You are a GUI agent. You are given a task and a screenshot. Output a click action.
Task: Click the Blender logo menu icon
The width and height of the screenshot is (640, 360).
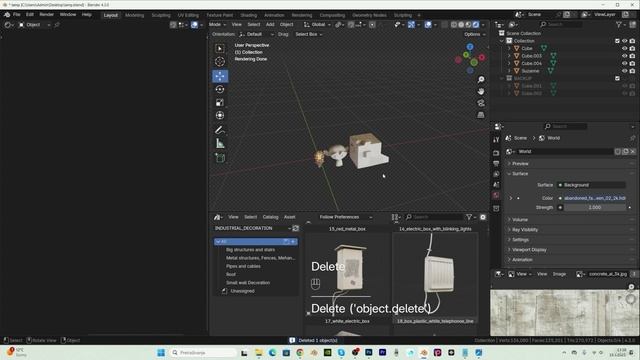tap(7, 15)
